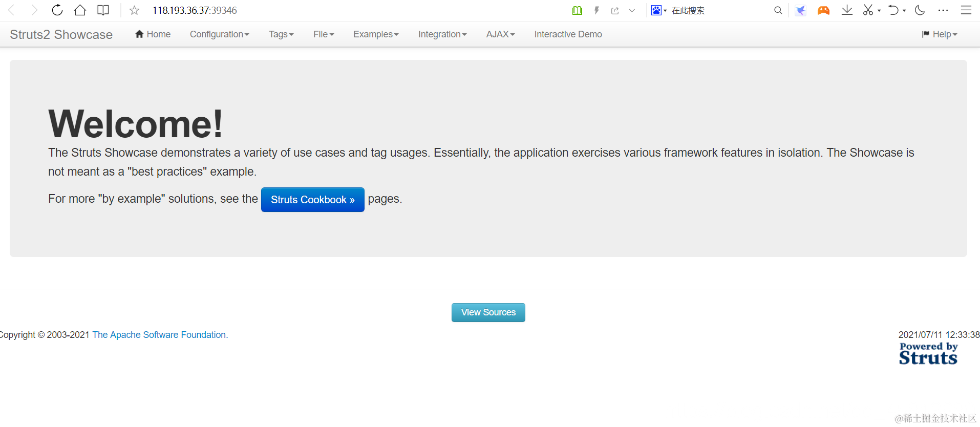Click the Struts2 Showcase brand link
This screenshot has width=980, height=427.
pos(61,34)
